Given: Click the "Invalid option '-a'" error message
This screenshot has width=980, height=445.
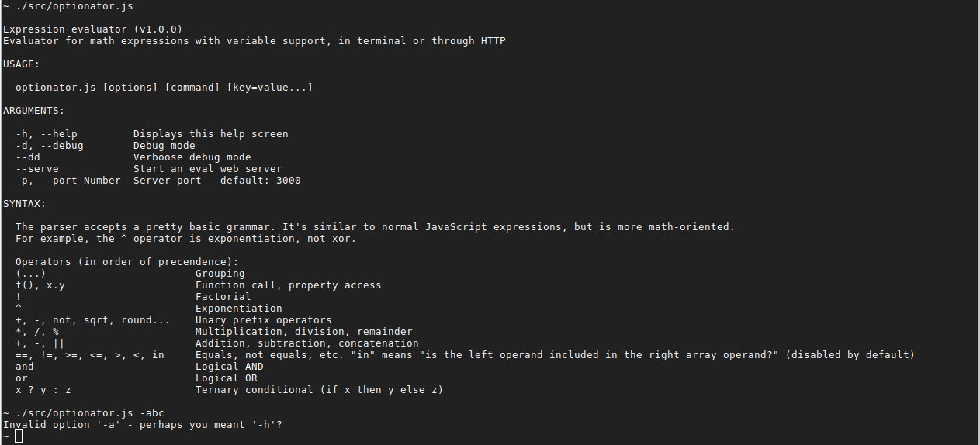Looking at the screenshot, I should (143, 425).
